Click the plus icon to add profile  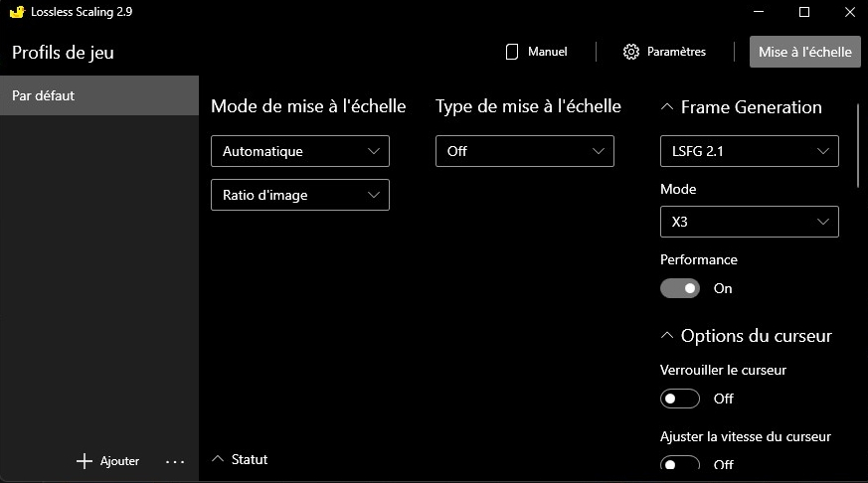tap(85, 461)
